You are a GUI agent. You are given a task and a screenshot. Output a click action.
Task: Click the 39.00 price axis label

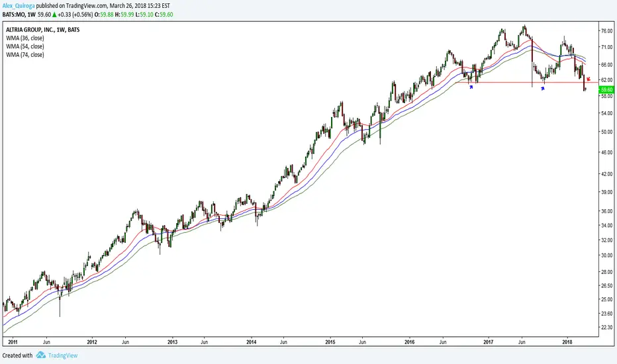607,191
